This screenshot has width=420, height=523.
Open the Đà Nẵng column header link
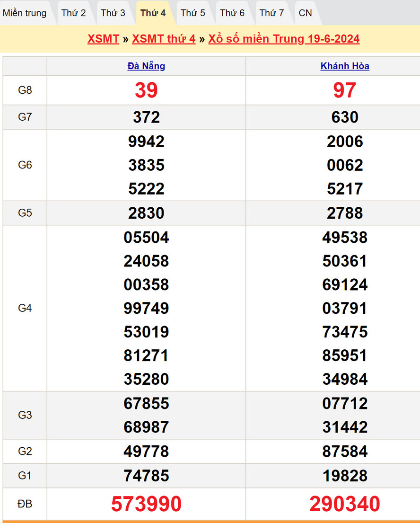point(146,66)
